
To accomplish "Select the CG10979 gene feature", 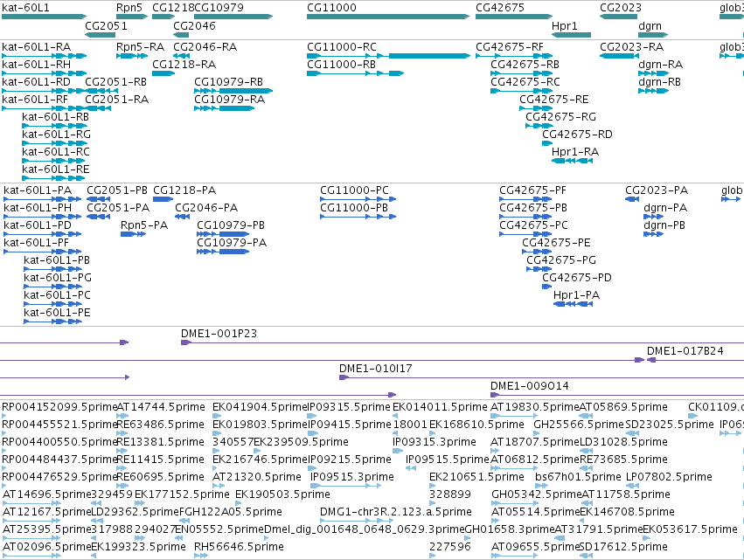I will pos(233,17).
